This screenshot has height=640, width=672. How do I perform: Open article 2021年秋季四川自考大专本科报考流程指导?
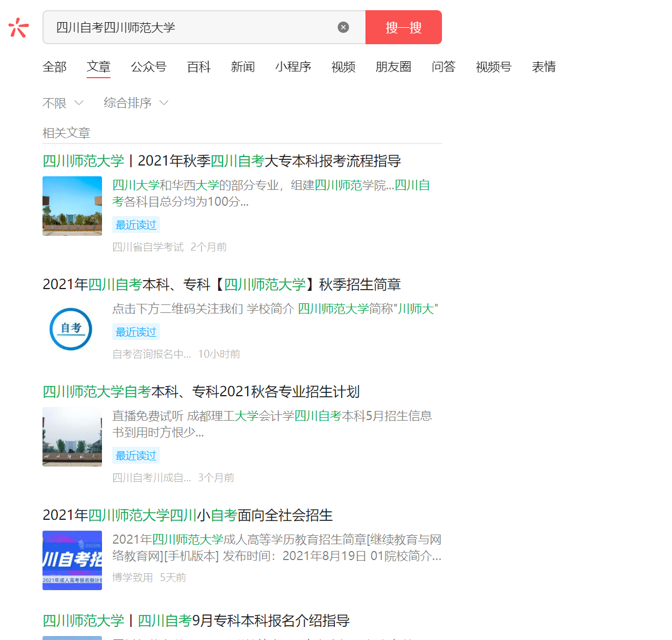222,161
